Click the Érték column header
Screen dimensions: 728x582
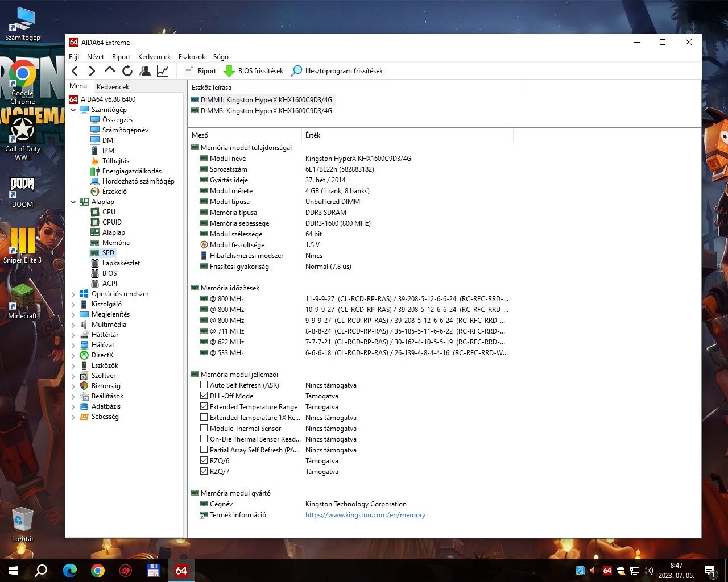(x=407, y=135)
